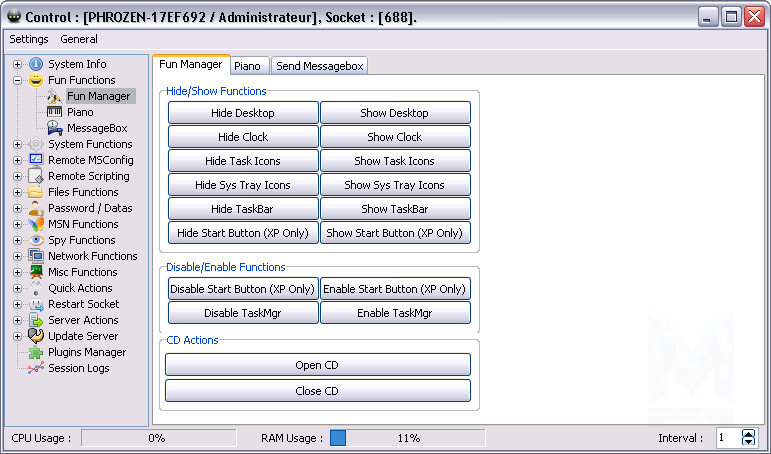Select Session Logs in the tree
The image size is (771, 454).
78,368
